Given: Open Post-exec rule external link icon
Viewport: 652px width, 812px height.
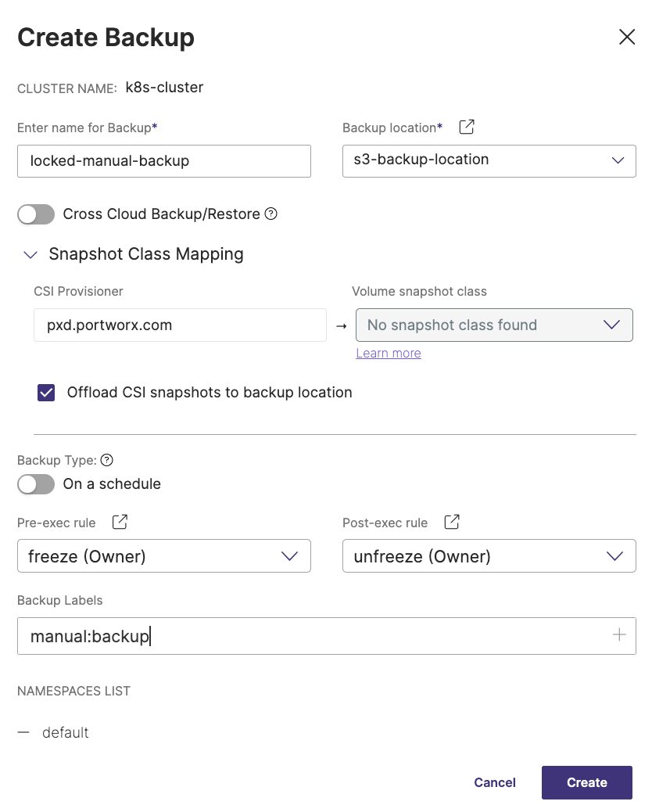Looking at the screenshot, I should tap(451, 522).
